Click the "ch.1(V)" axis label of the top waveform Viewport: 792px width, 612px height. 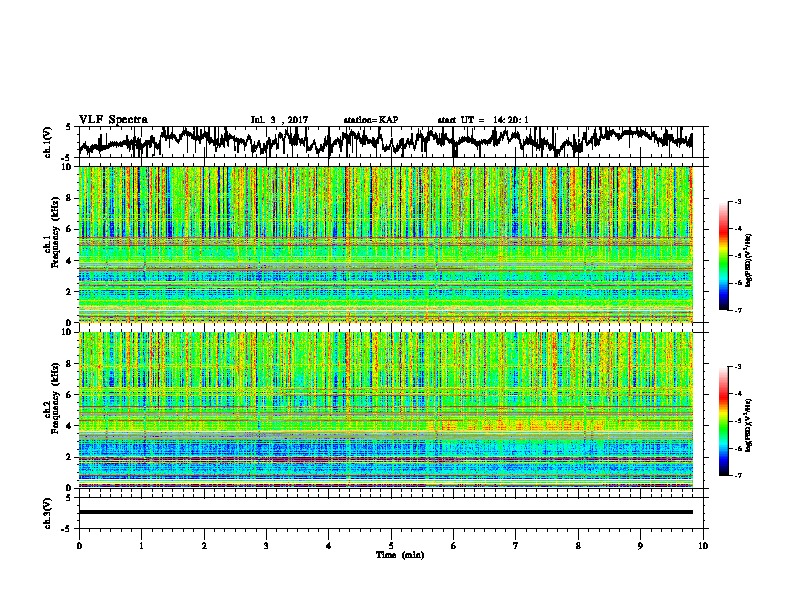pos(47,142)
